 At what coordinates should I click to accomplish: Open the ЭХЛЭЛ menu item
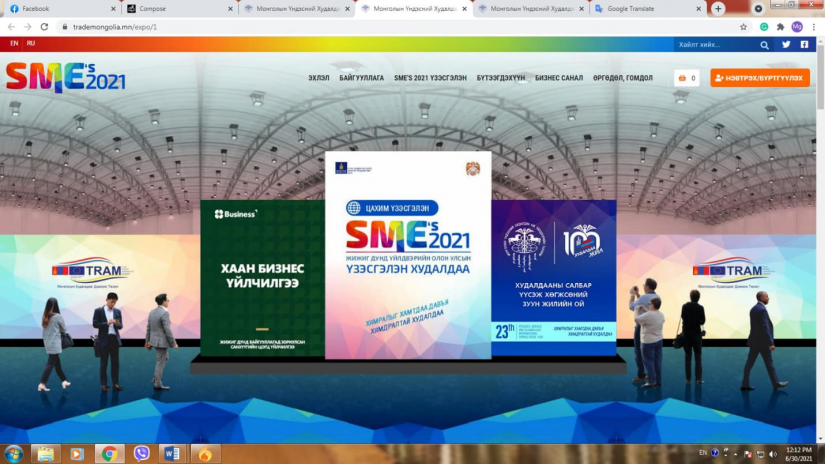point(319,78)
